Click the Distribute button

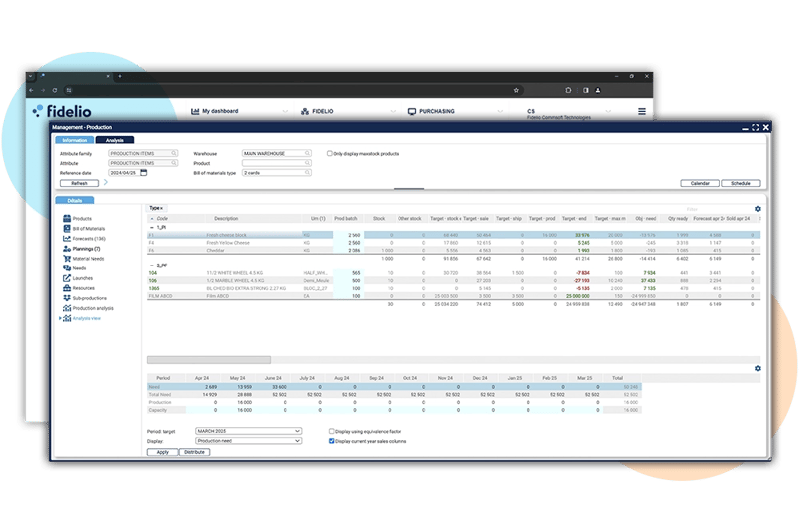(x=194, y=452)
